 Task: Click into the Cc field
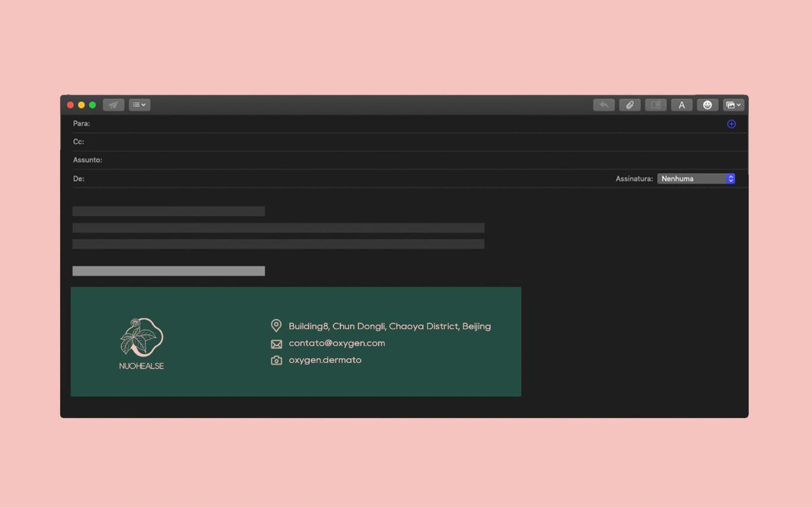point(404,142)
